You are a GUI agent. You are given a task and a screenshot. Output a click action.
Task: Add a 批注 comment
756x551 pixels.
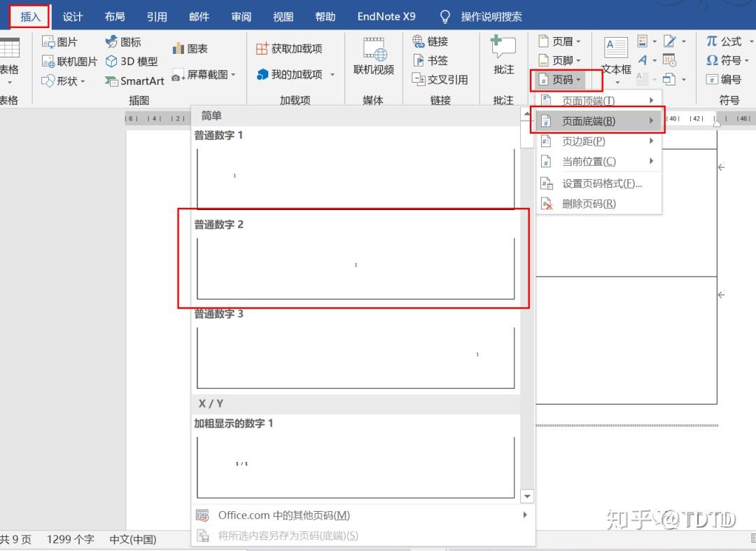click(503, 55)
